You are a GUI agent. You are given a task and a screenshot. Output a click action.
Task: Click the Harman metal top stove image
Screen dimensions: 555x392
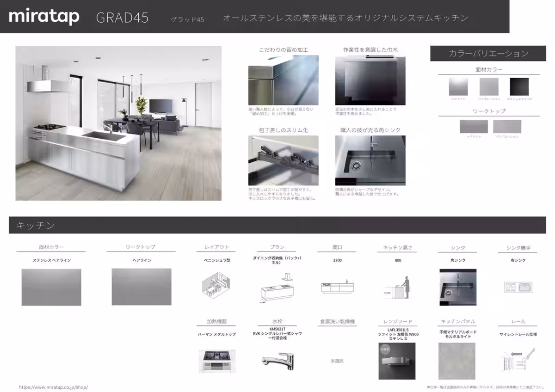pos(216,361)
